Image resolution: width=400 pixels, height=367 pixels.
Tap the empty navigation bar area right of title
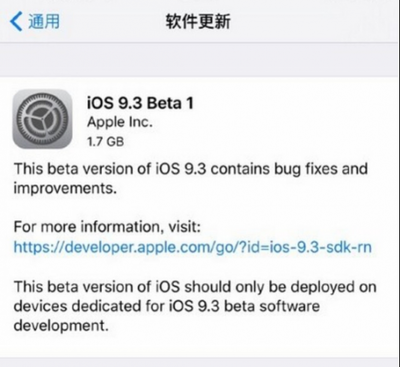point(315,21)
